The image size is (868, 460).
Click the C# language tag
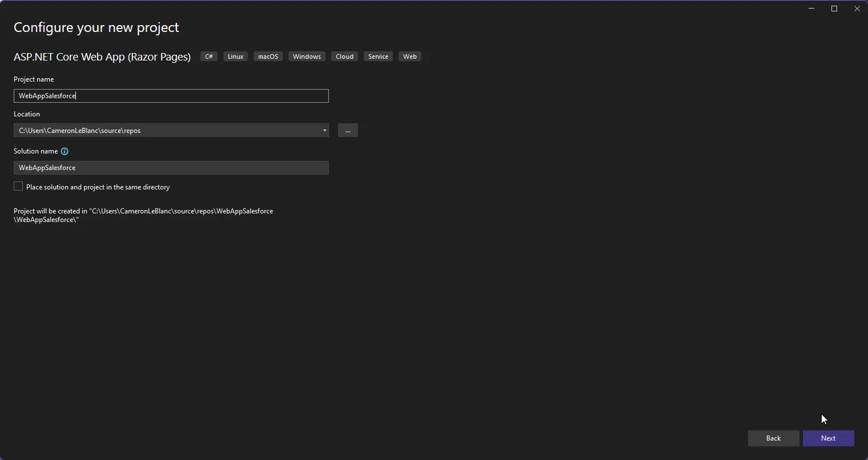209,57
